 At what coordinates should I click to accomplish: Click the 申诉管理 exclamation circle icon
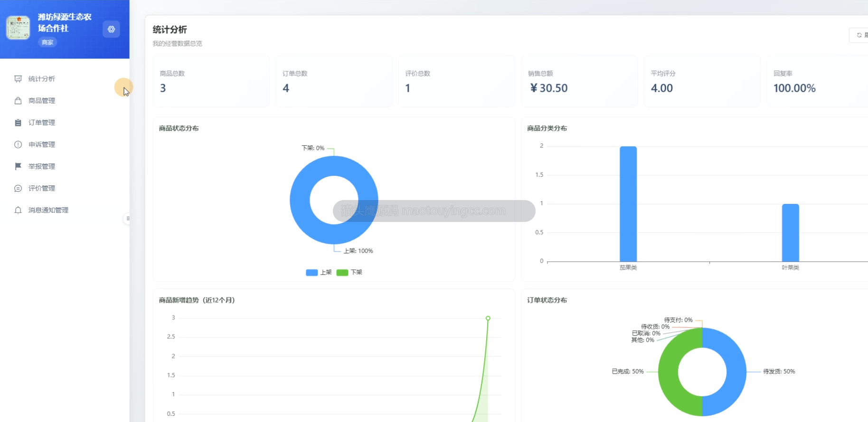pos(18,144)
